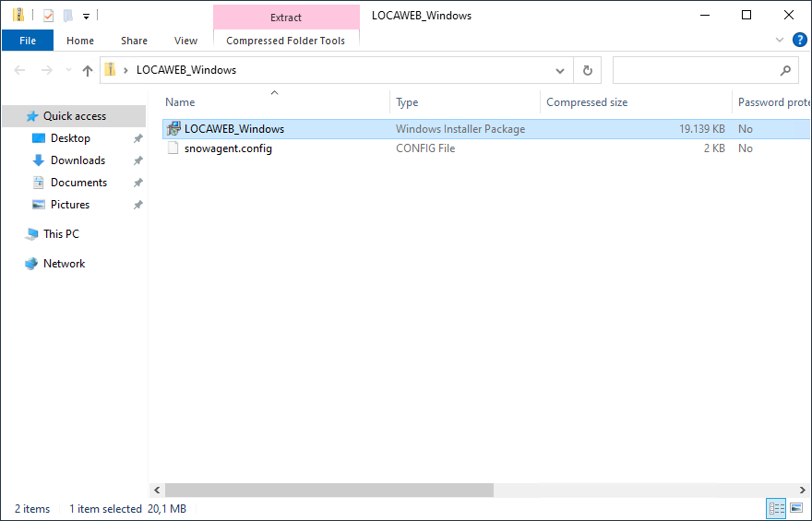The height and width of the screenshot is (521, 812).
Task: Switch to the Home ribbon tab
Action: pyautogui.click(x=80, y=41)
